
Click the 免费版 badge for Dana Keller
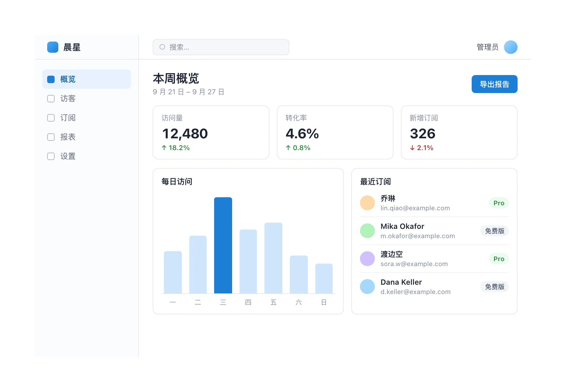pyautogui.click(x=495, y=287)
